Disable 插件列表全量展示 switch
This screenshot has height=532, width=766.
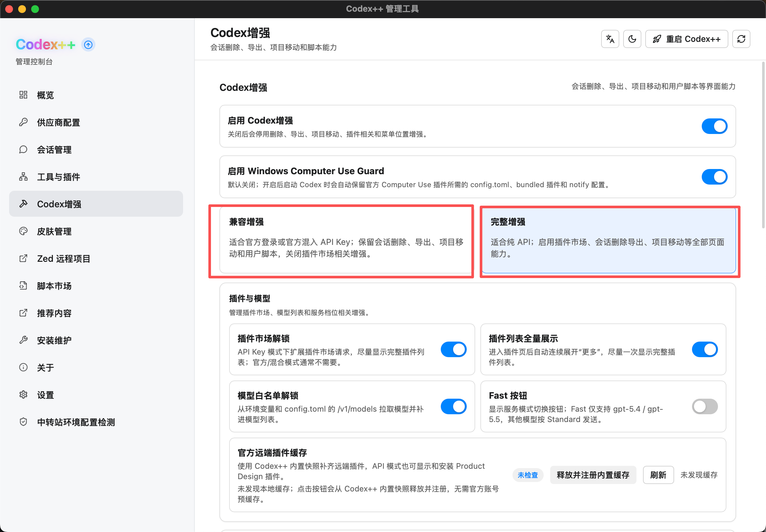(705, 350)
